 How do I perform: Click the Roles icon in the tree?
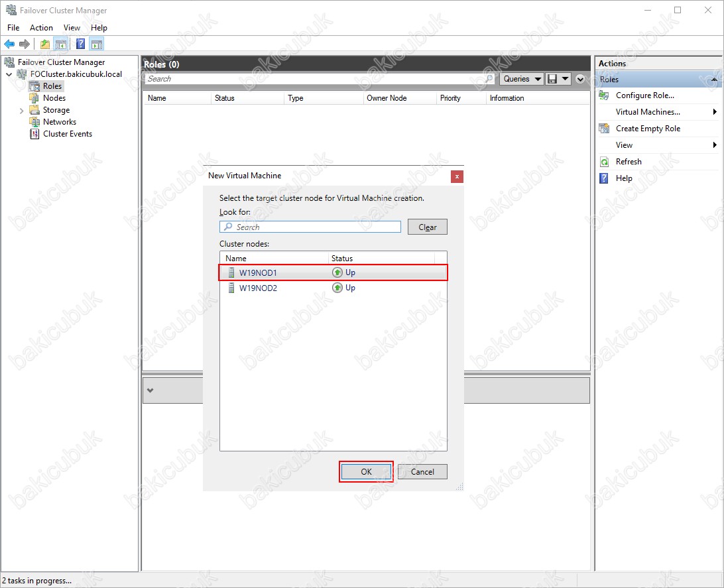pos(34,86)
